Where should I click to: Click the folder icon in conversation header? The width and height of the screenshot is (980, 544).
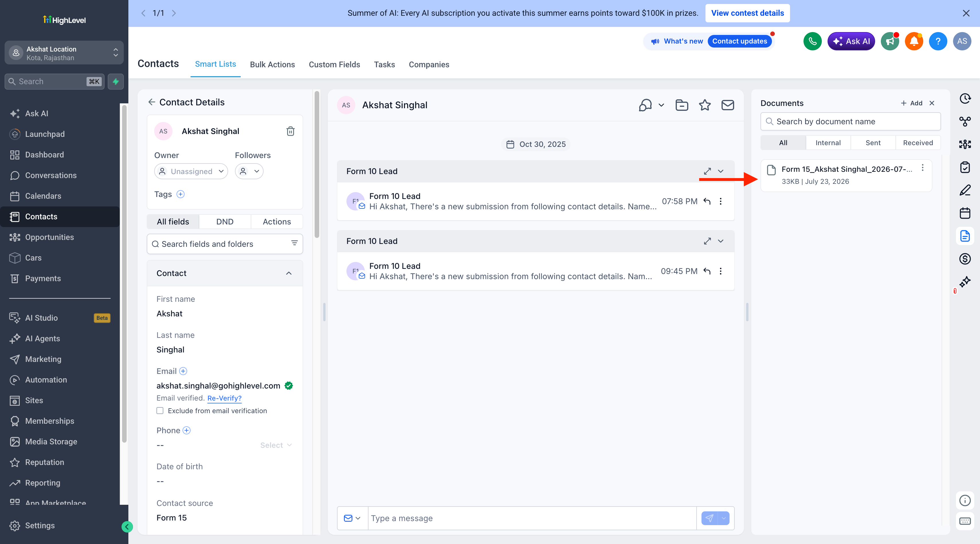point(681,105)
